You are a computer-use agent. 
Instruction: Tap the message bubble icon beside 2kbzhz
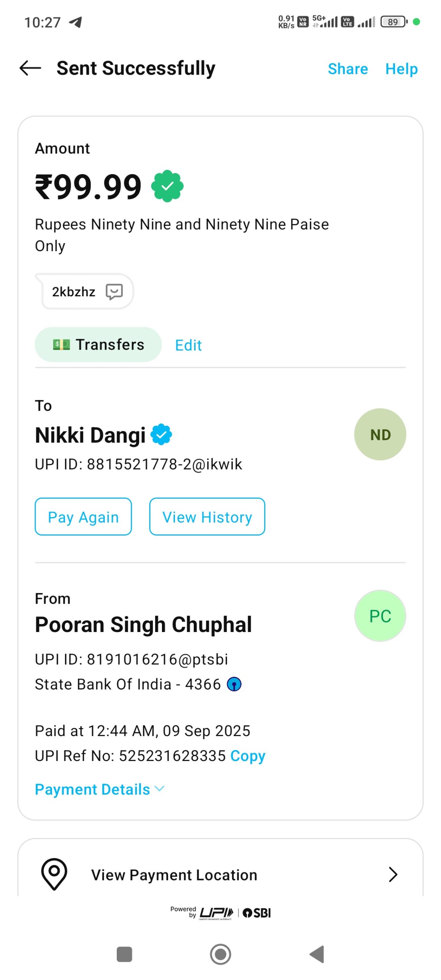click(114, 292)
